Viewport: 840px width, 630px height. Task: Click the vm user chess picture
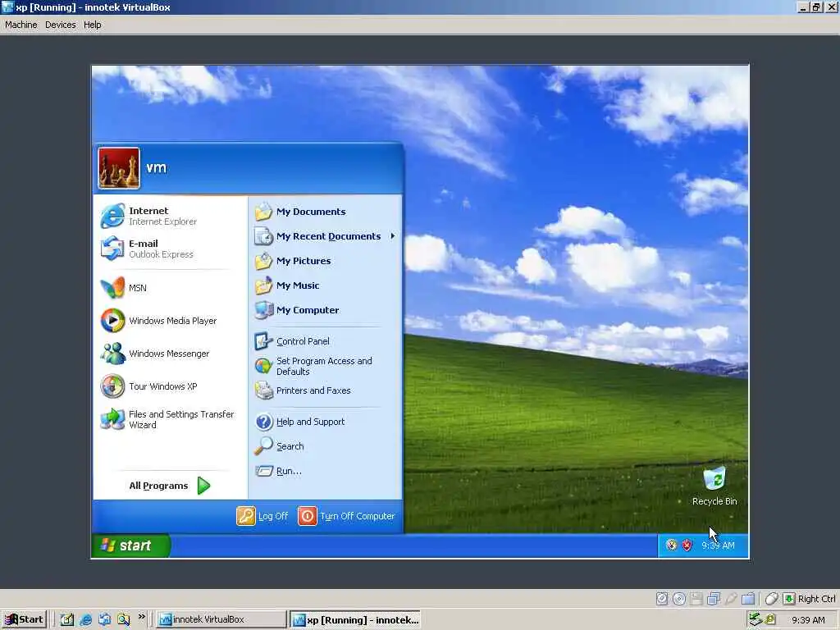119,168
